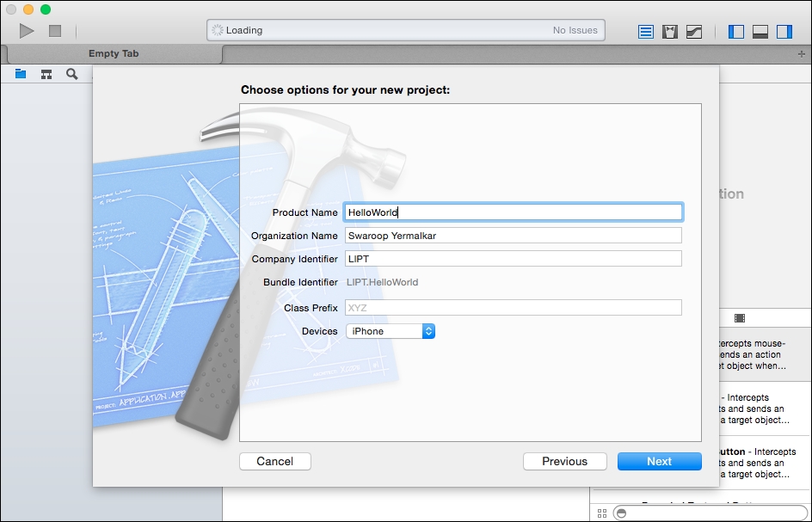Screen dimensions: 812x522
Task: Open the Symbol navigator icon
Action: tap(46, 74)
